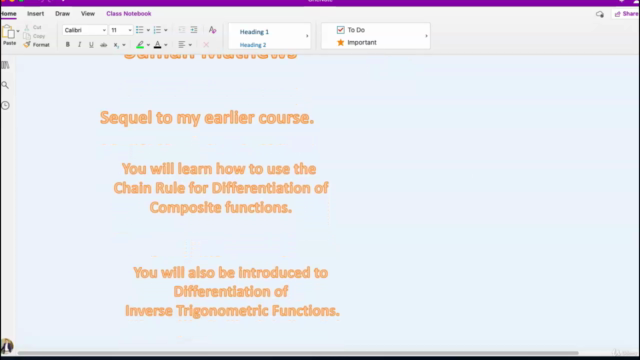The height and width of the screenshot is (360, 640).
Task: Switch to the Home tab
Action: point(9,13)
